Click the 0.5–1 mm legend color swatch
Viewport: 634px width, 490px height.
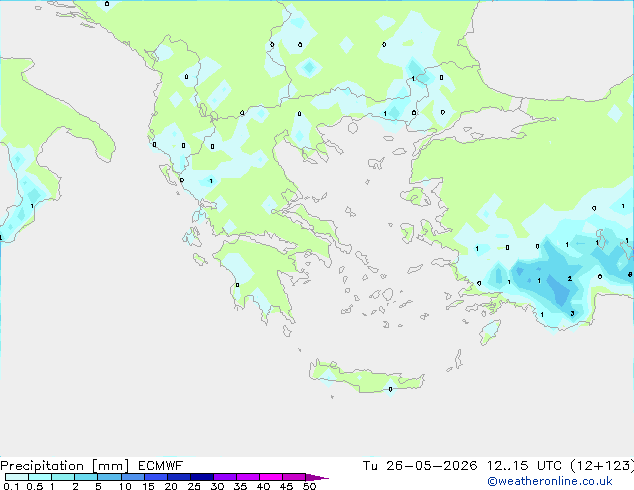40,477
